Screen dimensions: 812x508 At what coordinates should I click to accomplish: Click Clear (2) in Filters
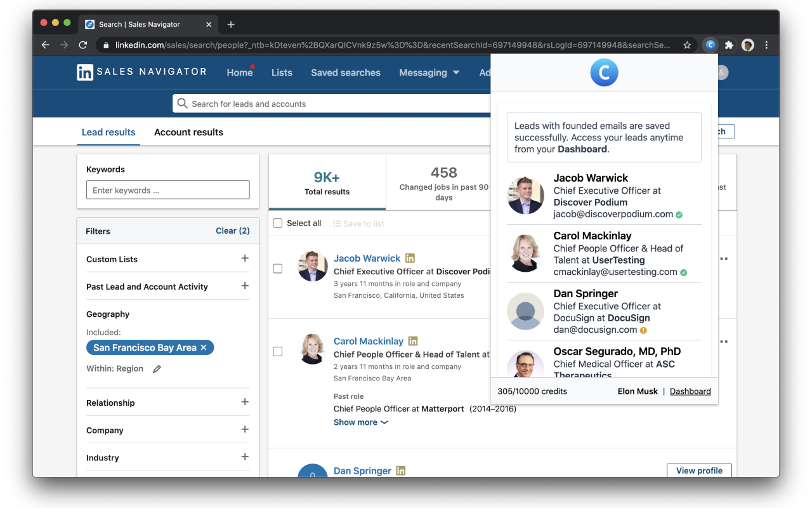click(233, 231)
